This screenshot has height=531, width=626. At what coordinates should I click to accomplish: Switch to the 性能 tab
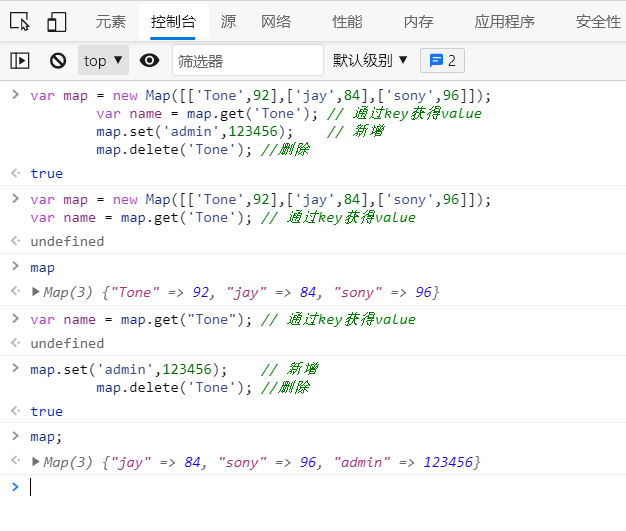point(347,21)
